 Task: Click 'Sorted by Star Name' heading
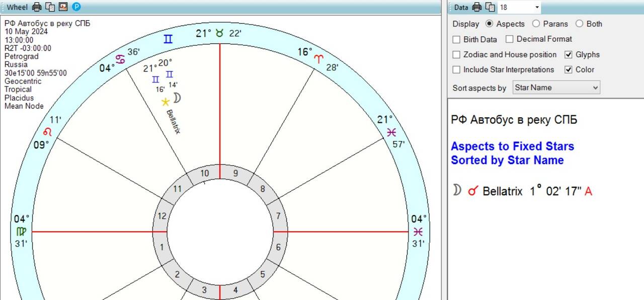[507, 160]
